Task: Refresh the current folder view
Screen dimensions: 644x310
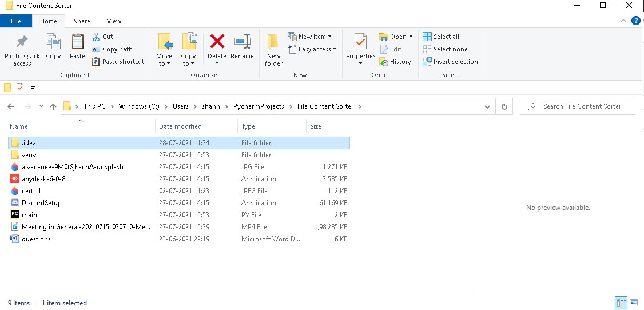Action: (504, 106)
